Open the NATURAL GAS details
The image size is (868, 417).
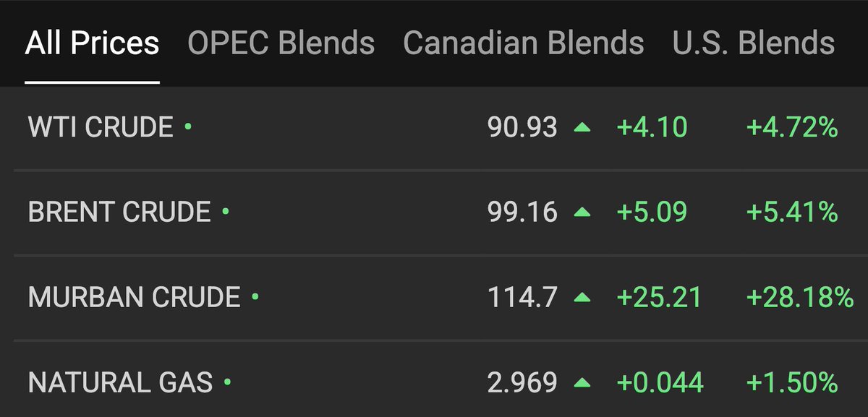[120, 382]
